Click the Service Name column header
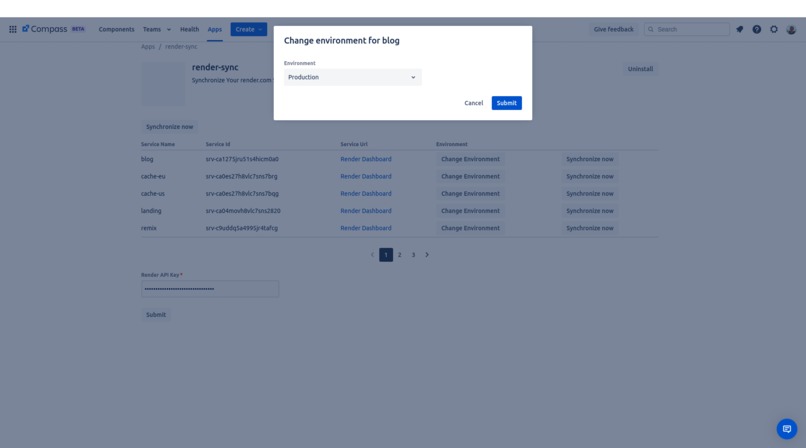This screenshot has width=806, height=448. [x=158, y=144]
